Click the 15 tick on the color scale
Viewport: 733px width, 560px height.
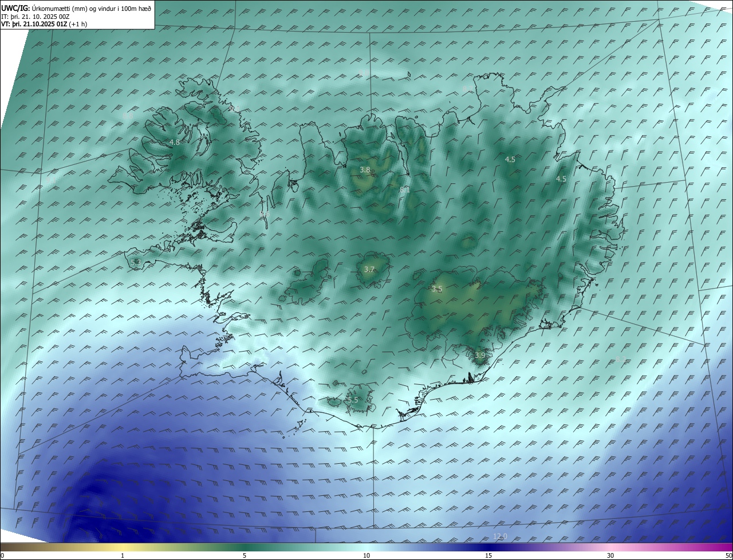[488, 555]
